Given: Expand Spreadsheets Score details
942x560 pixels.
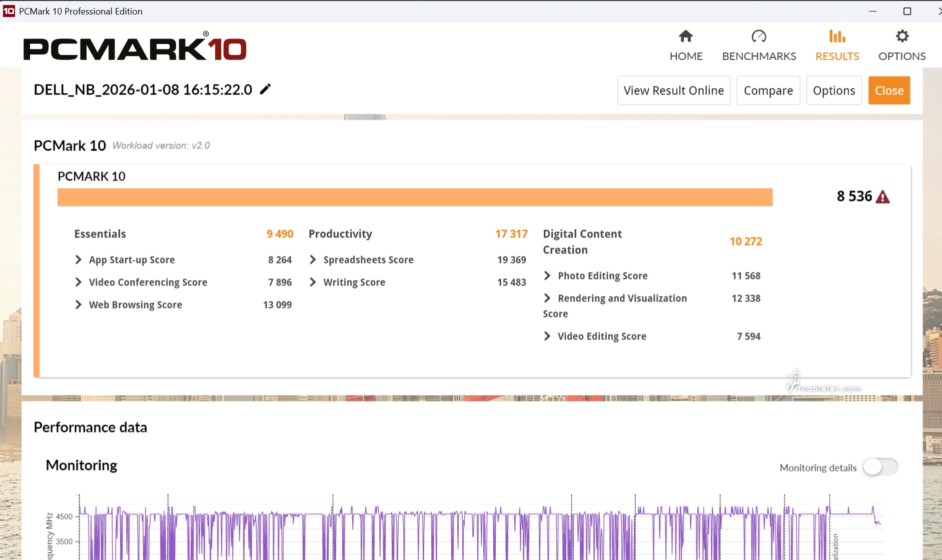Looking at the screenshot, I should click(x=313, y=259).
